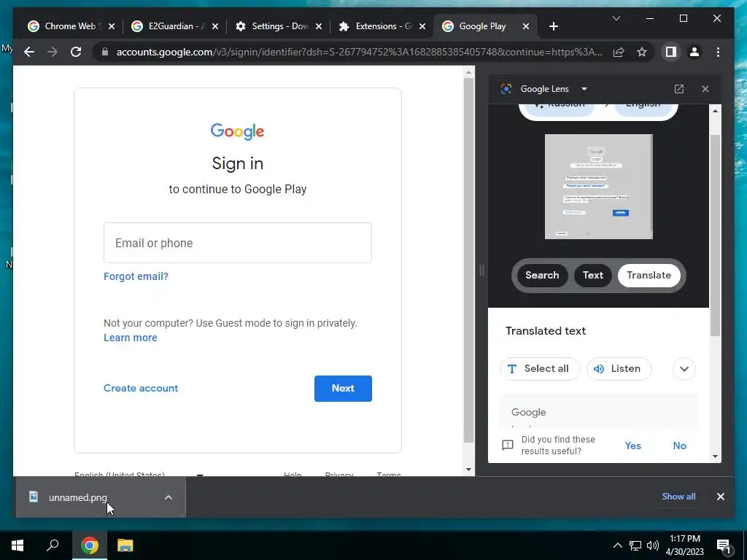Bookmark this page with the star icon
The image size is (747, 560).
pyautogui.click(x=642, y=52)
